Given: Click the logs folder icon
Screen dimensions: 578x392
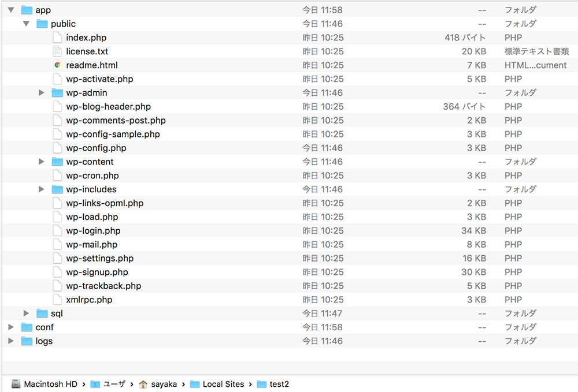Looking at the screenshot, I should 27,341.
